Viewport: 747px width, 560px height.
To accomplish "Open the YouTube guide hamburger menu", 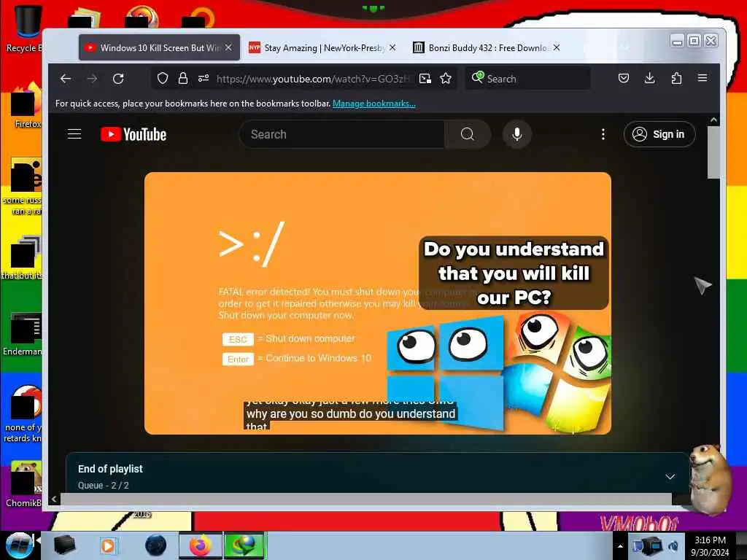I will (x=74, y=134).
